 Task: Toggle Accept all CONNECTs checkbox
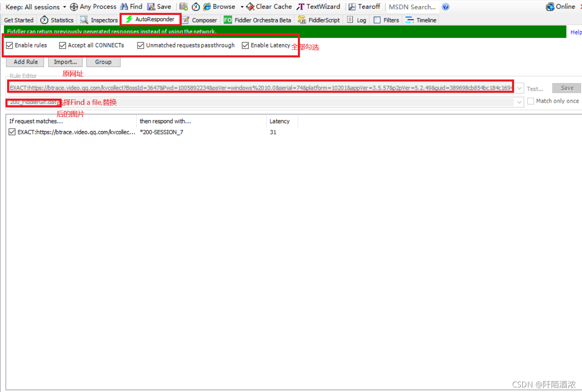[62, 45]
